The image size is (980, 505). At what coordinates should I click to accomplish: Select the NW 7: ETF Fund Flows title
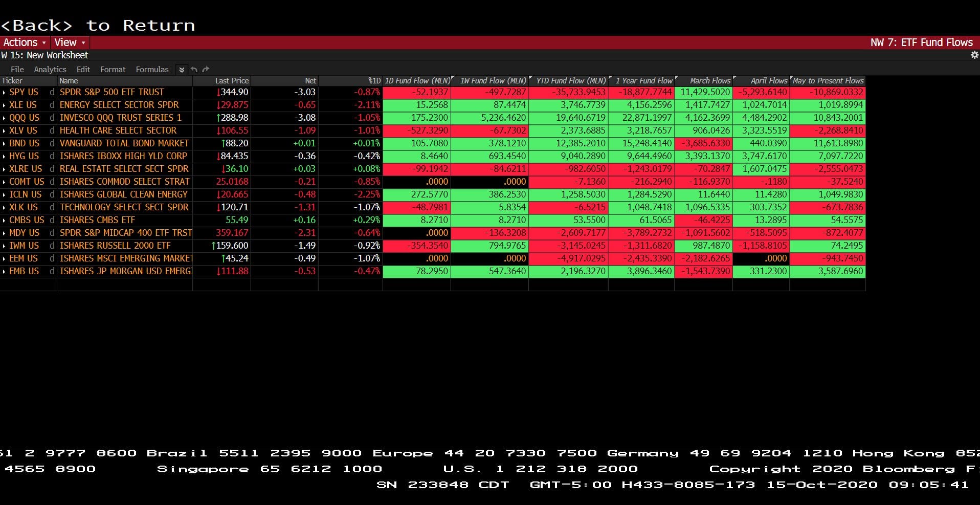[922, 42]
